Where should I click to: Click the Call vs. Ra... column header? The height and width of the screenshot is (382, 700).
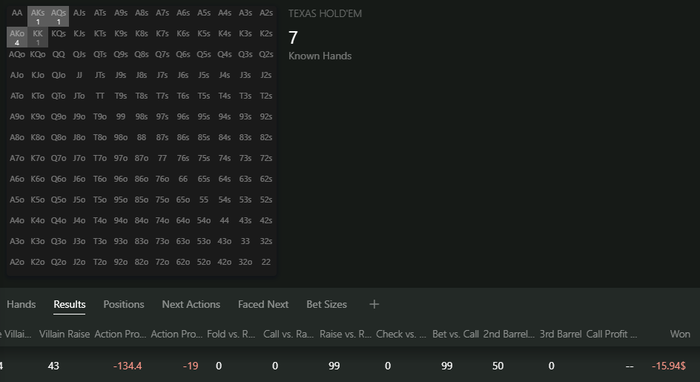(288, 334)
